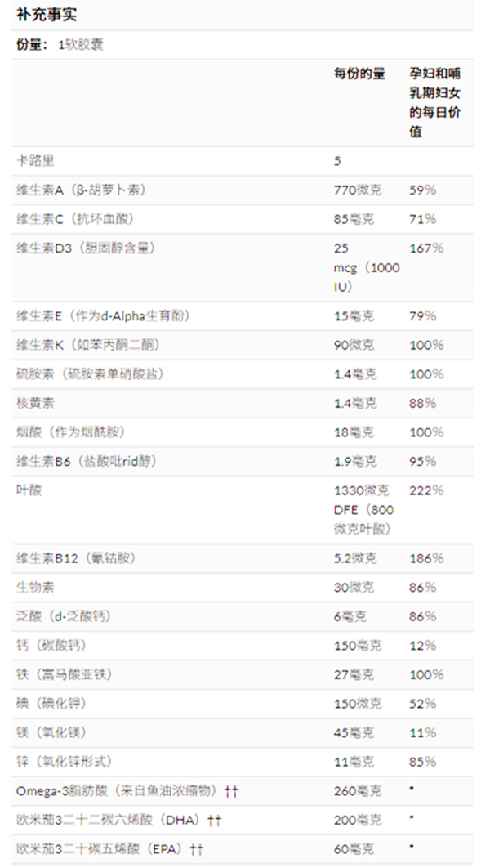Click the 1330微克 DFE folate amount

364,510
